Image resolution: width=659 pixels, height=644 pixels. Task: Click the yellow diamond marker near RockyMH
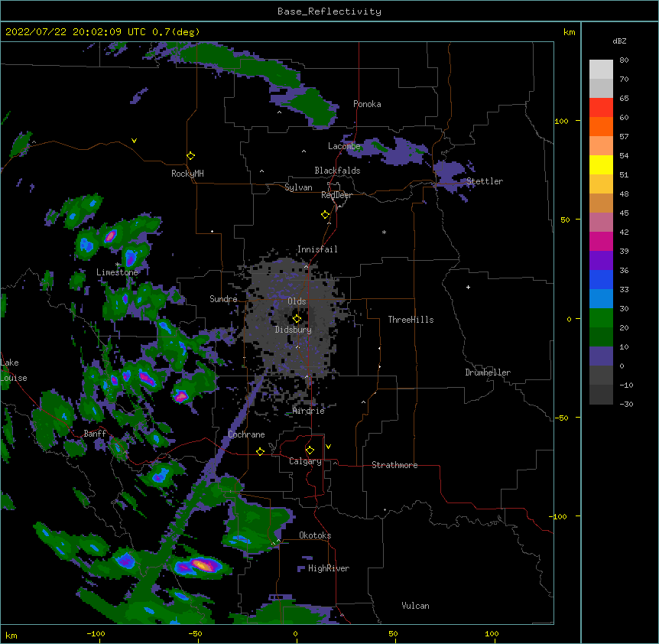pyautogui.click(x=190, y=155)
